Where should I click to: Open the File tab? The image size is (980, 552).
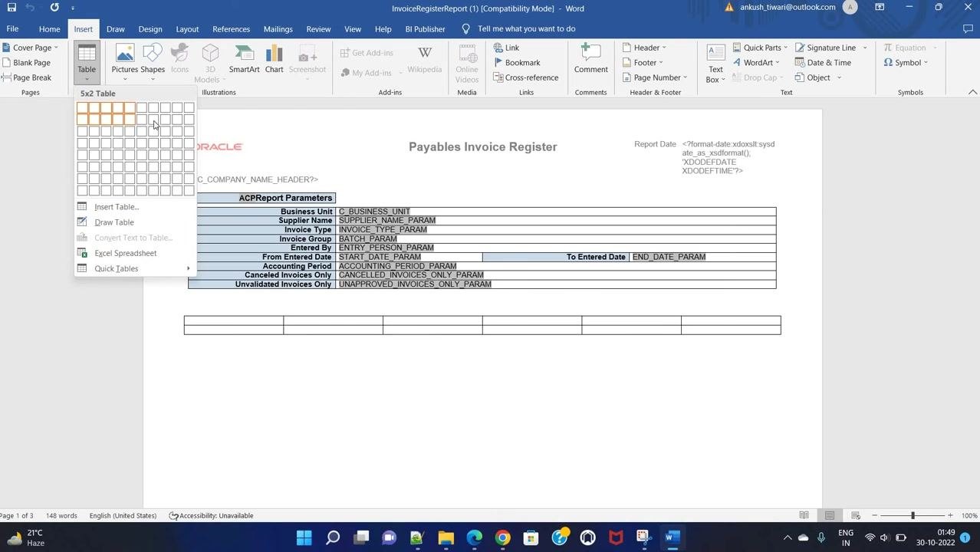tap(12, 29)
